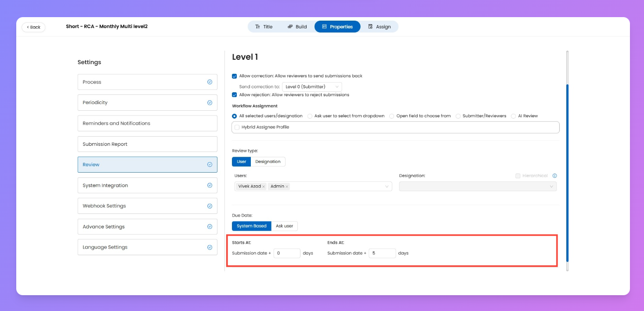This screenshot has width=644, height=311.
Task: Click the checkmark icon in System Integration row
Action: pos(210,185)
